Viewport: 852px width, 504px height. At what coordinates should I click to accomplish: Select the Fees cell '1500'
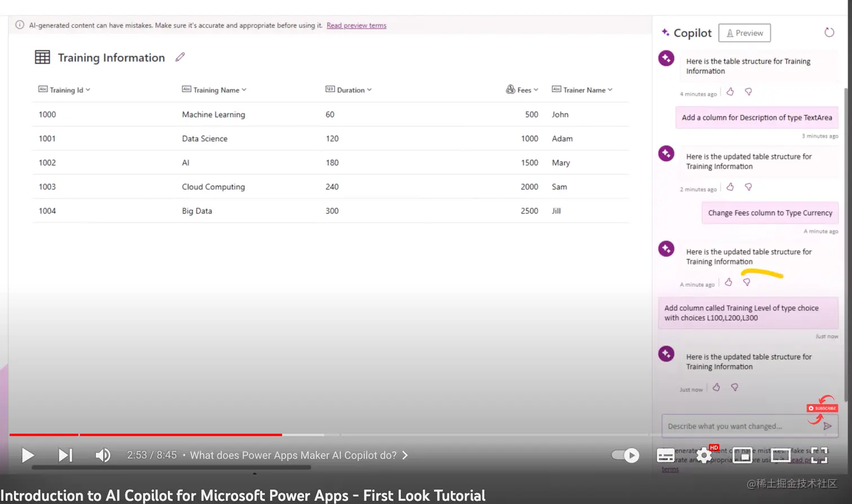tap(530, 163)
